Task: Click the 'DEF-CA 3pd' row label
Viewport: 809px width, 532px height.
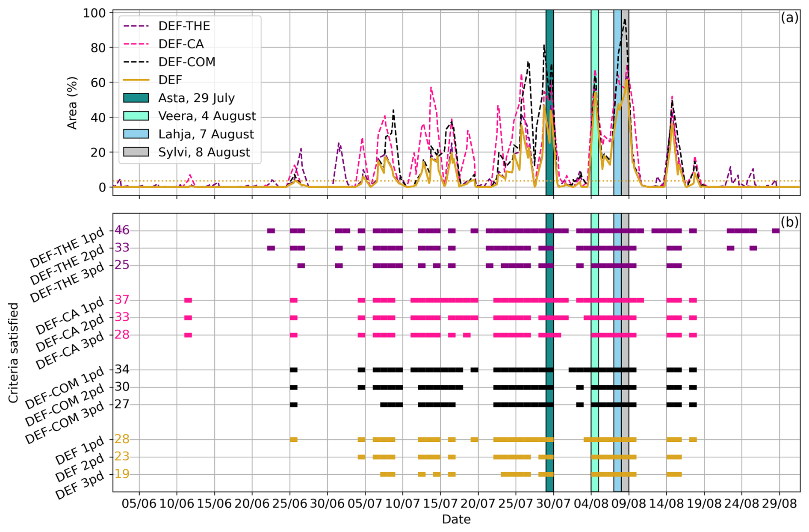Action: point(70,350)
